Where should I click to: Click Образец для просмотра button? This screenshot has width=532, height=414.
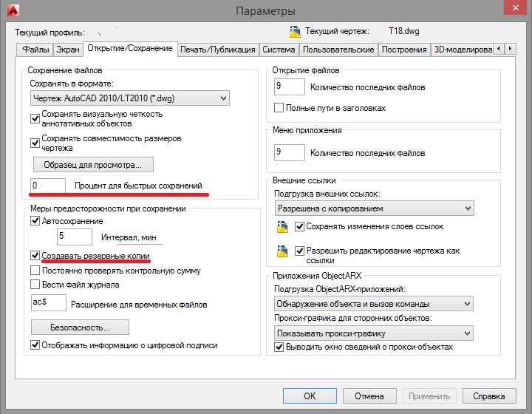(x=93, y=165)
